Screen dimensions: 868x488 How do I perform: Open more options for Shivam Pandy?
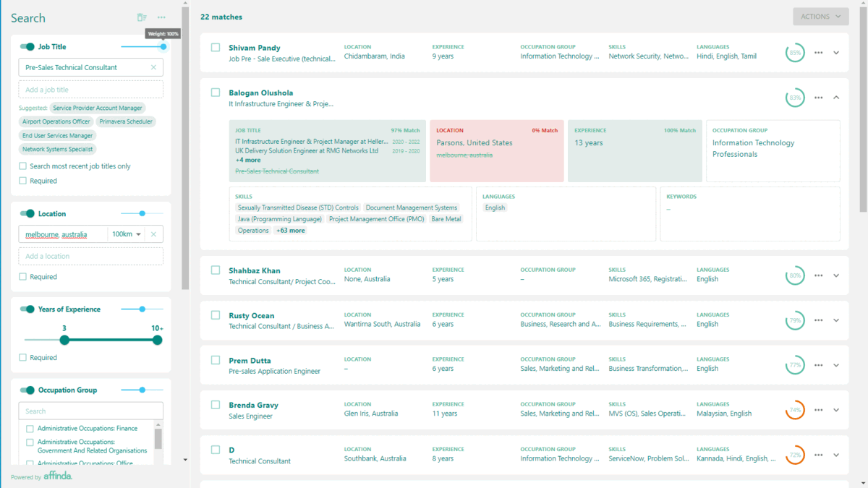[818, 53]
